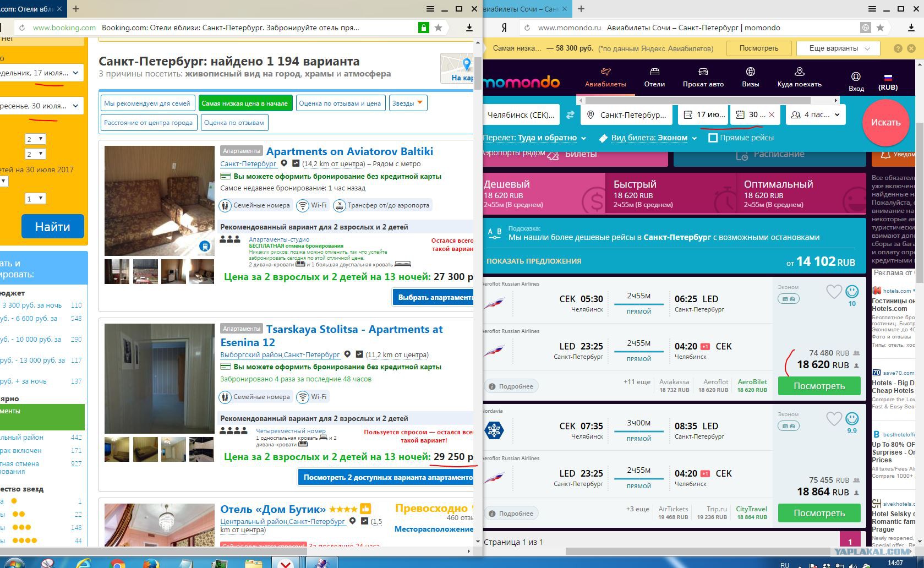Open a new tab in the Booking.com window
The height and width of the screenshot is (568, 924).
click(x=76, y=9)
